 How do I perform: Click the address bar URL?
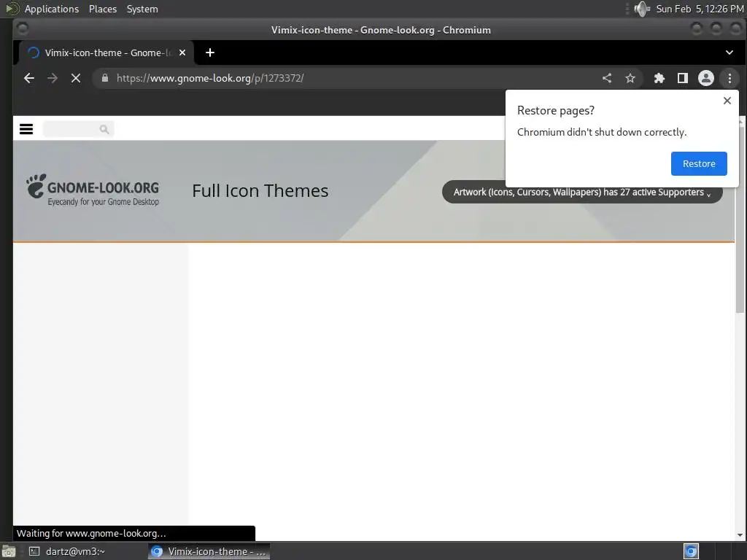click(x=210, y=78)
